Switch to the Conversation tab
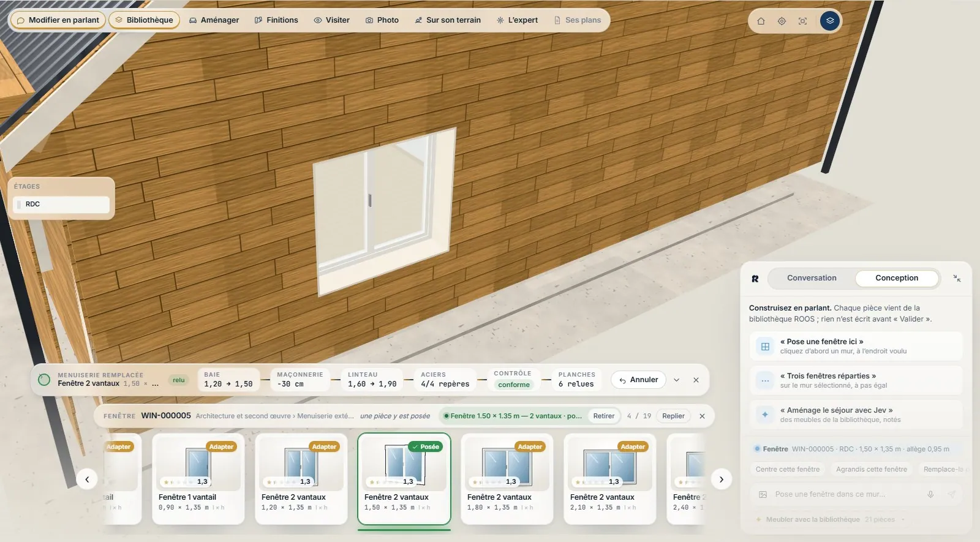The width and height of the screenshot is (980, 542). pyautogui.click(x=812, y=278)
